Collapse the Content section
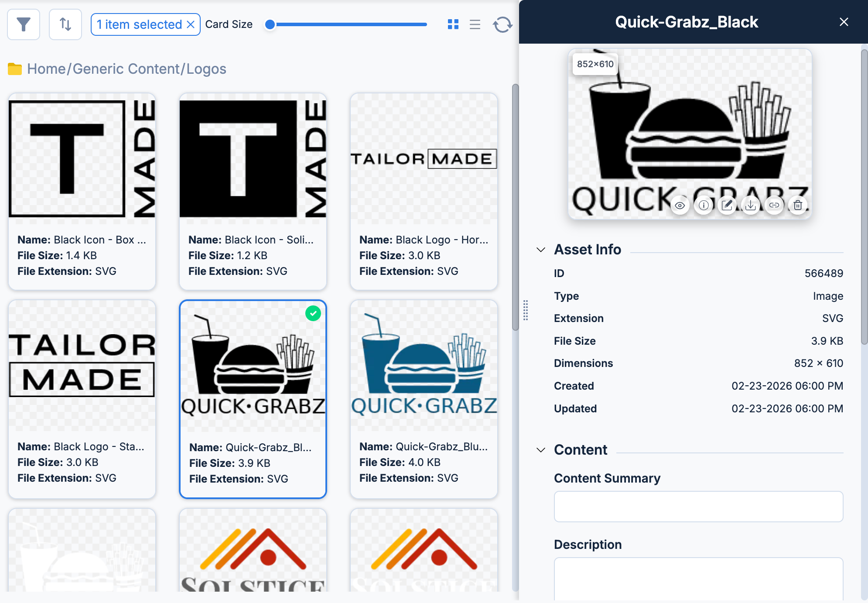The height and width of the screenshot is (603, 868). coord(541,450)
